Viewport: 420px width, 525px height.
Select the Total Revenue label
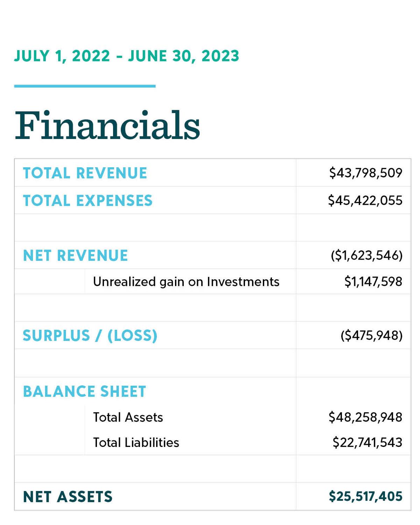85,173
